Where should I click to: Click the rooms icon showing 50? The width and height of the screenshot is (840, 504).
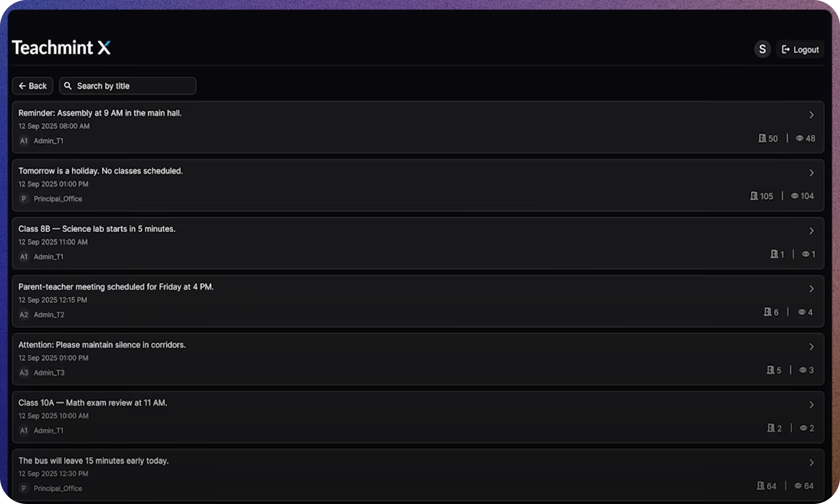(762, 138)
